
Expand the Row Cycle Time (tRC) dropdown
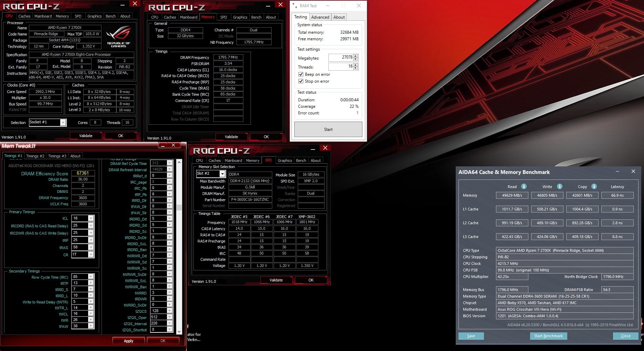91,277
